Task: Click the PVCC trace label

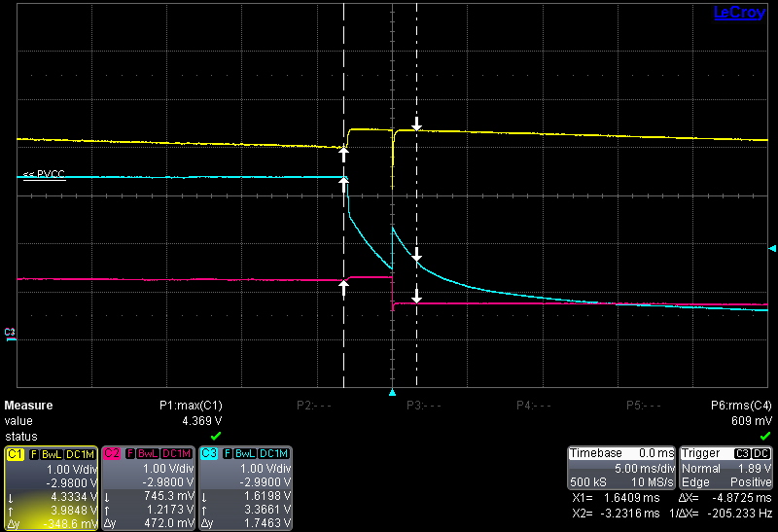Action: tap(44, 174)
